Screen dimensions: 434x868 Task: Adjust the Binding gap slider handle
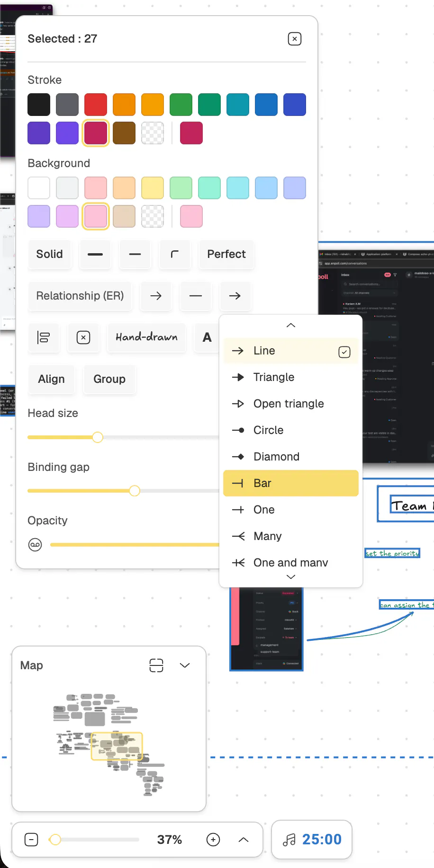click(135, 491)
